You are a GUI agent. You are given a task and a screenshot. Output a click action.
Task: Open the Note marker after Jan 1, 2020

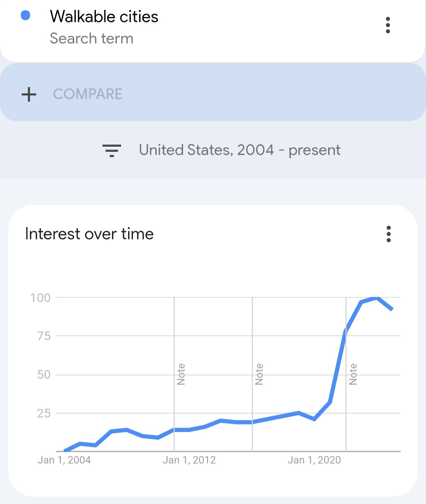(x=353, y=374)
